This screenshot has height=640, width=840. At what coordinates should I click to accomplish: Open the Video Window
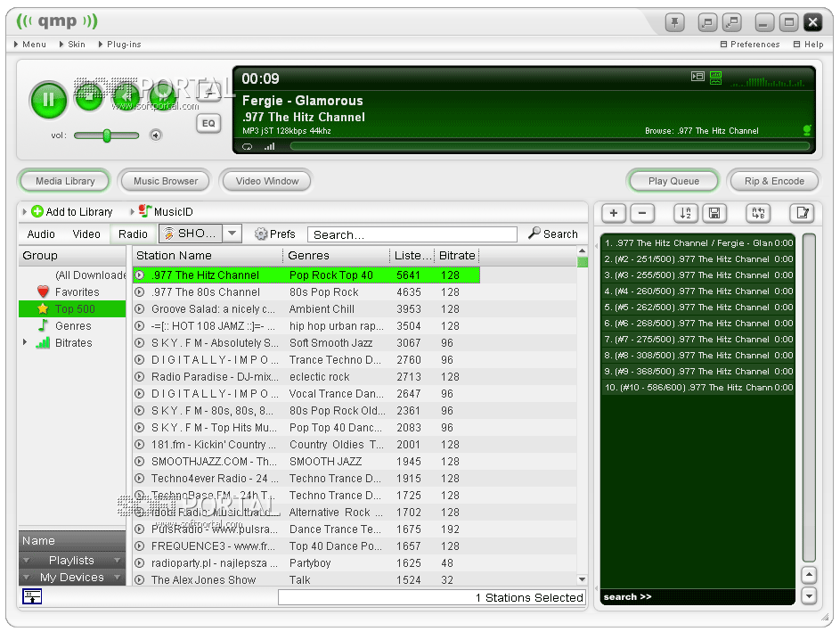[266, 181]
